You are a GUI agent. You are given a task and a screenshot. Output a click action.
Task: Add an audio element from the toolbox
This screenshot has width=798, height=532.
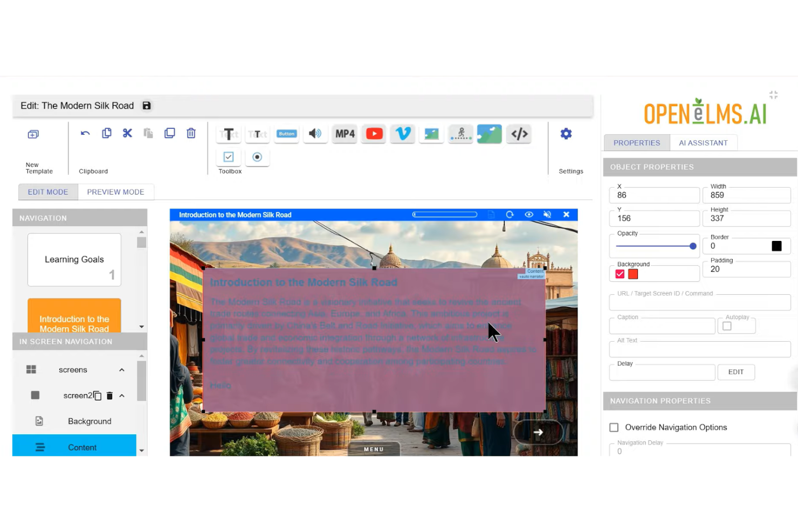coord(315,134)
